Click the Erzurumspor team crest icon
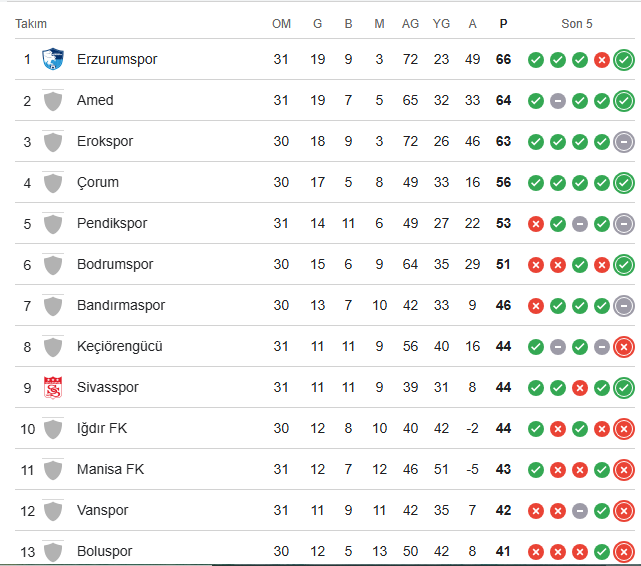The height and width of the screenshot is (566, 641). 52,60
